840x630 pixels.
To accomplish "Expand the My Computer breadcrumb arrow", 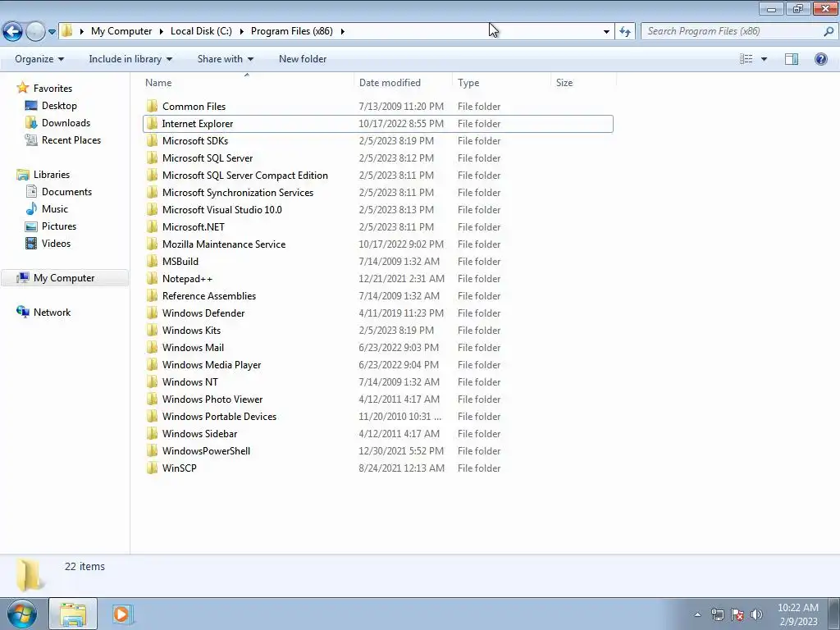I will point(162,32).
